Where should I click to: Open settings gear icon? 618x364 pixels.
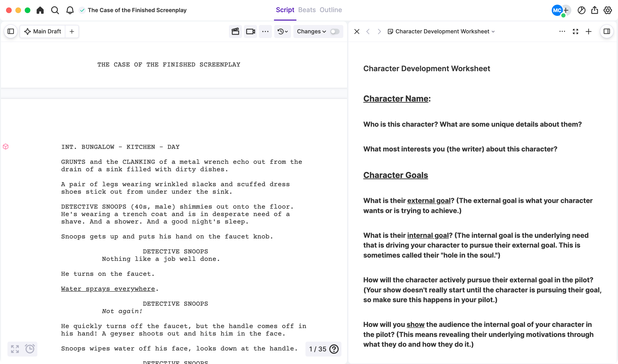pos(607,10)
